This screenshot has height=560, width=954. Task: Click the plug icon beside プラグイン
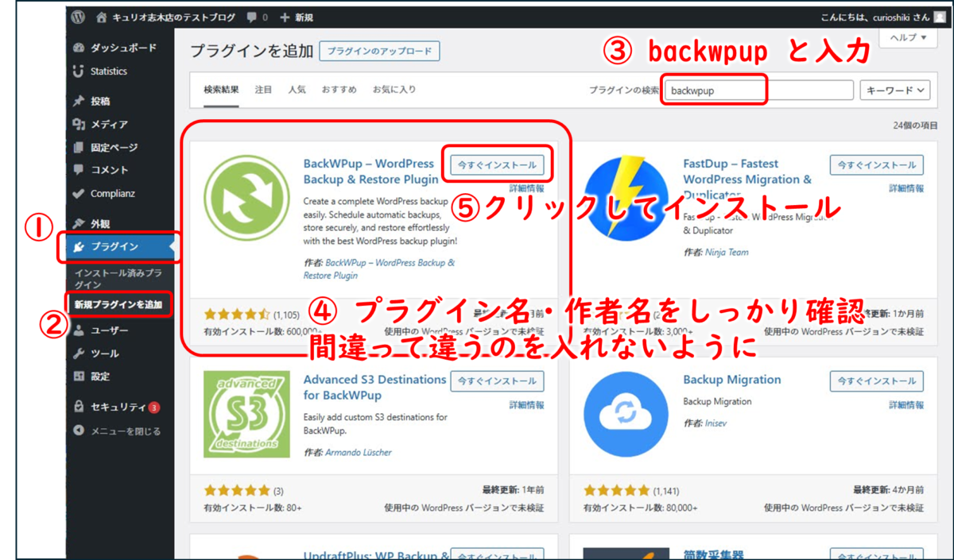pyautogui.click(x=78, y=247)
